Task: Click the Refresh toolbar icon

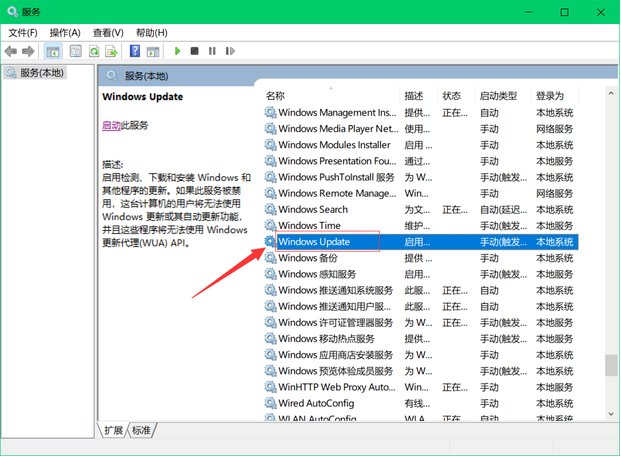Action: (94, 51)
